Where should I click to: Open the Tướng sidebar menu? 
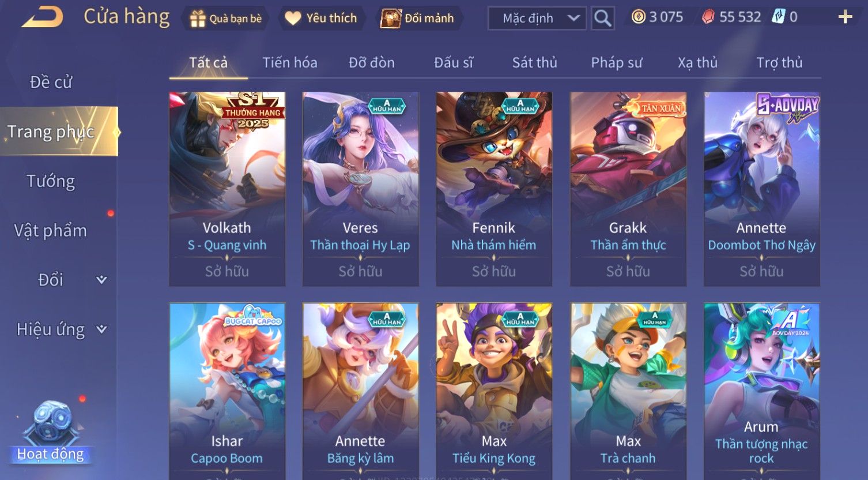[51, 181]
